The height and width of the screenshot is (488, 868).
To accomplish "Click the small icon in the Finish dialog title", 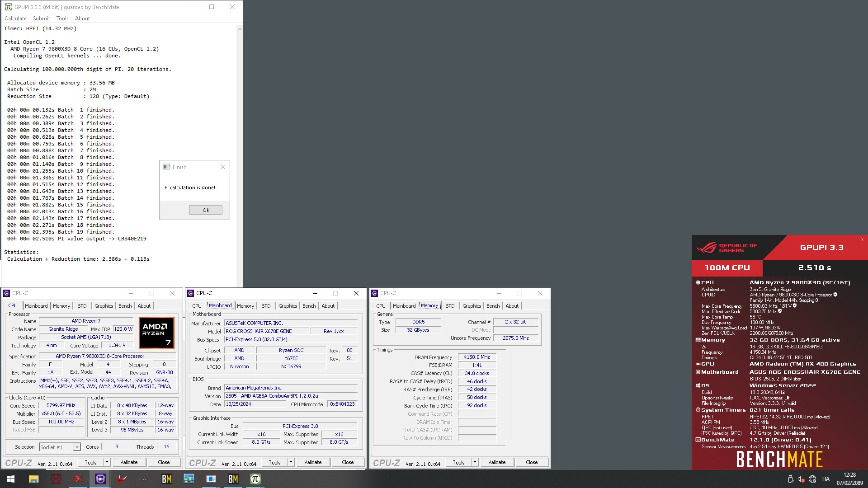I will pyautogui.click(x=166, y=167).
